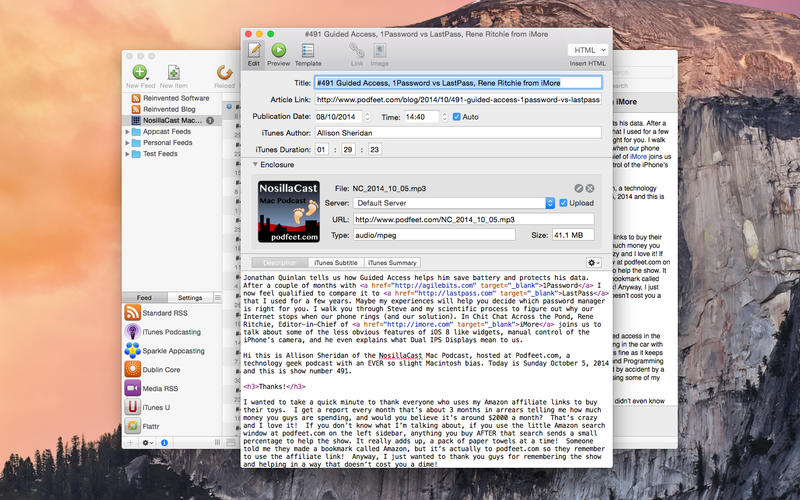Click the Edit pencil toolbar icon
Image resolution: width=800 pixels, height=500 pixels.
(x=254, y=50)
